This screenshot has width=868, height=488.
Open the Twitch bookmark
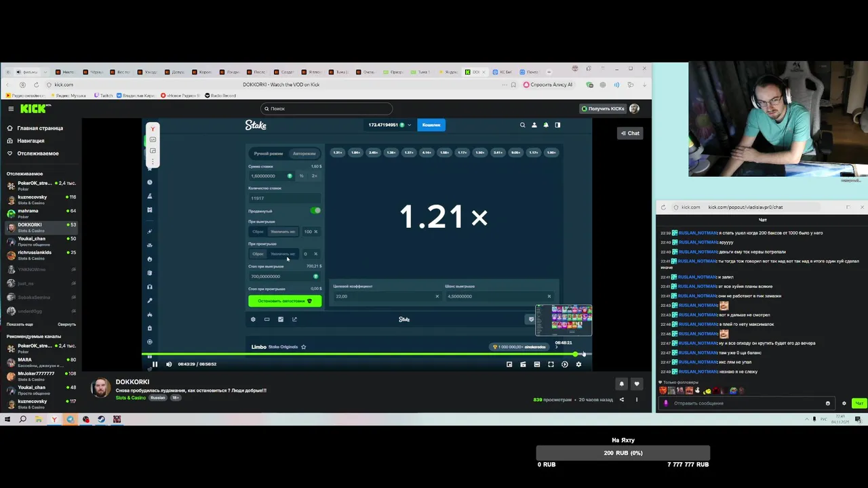coord(104,96)
